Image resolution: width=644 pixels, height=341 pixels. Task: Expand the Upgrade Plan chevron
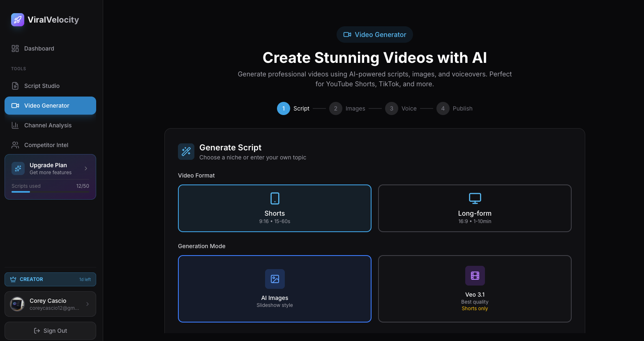[85, 168]
